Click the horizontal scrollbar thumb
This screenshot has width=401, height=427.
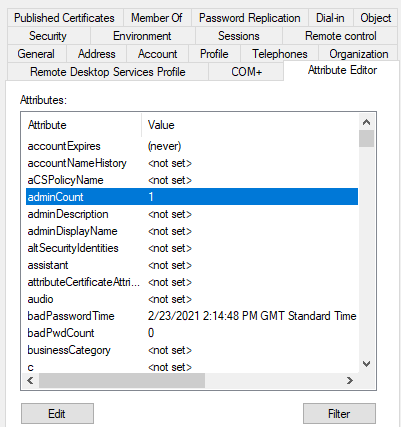click(x=122, y=380)
